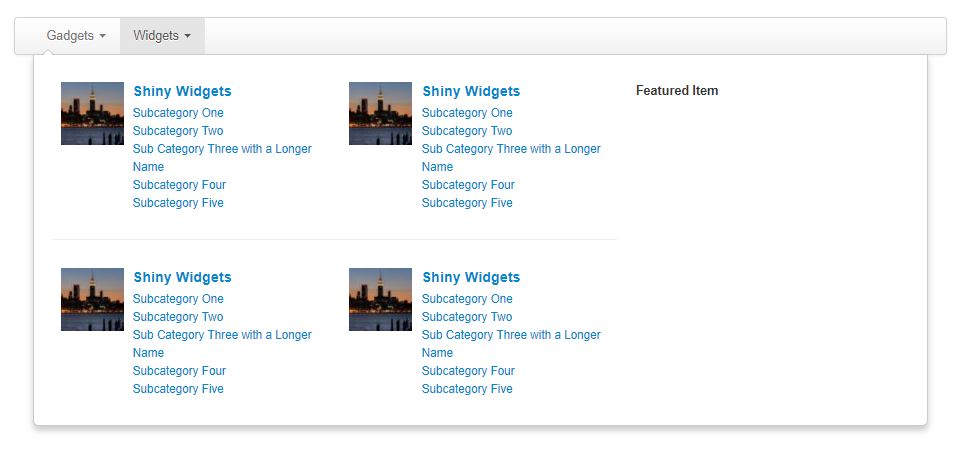Select Subcategory Two in top-right group
The image size is (968, 454).
[x=467, y=131]
